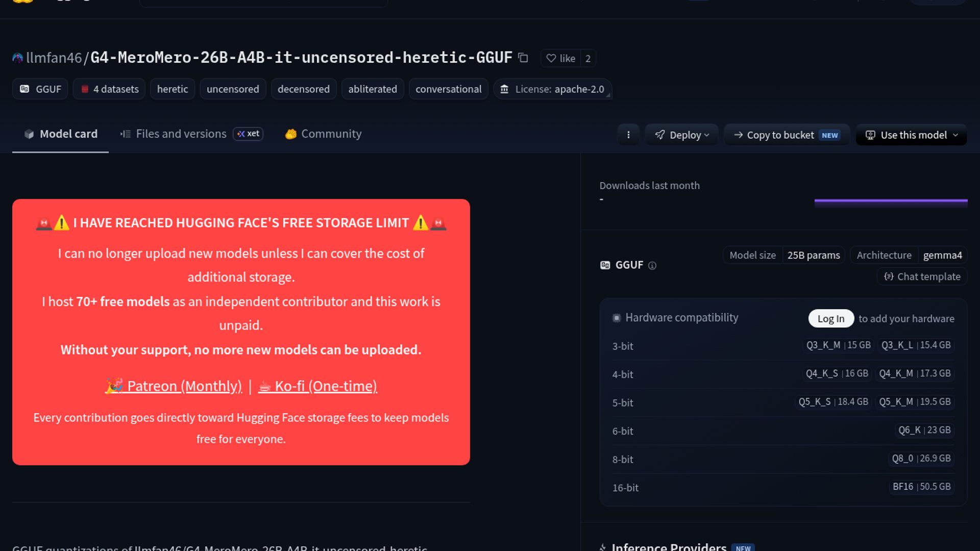Click the 5-bit row label
This screenshot has height=551, width=980.
point(623,403)
